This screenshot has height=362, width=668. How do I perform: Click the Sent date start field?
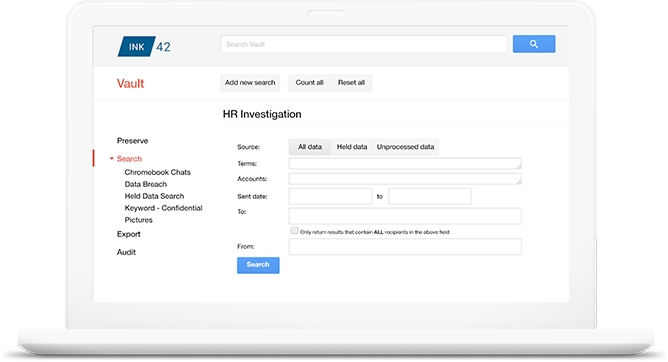330,196
